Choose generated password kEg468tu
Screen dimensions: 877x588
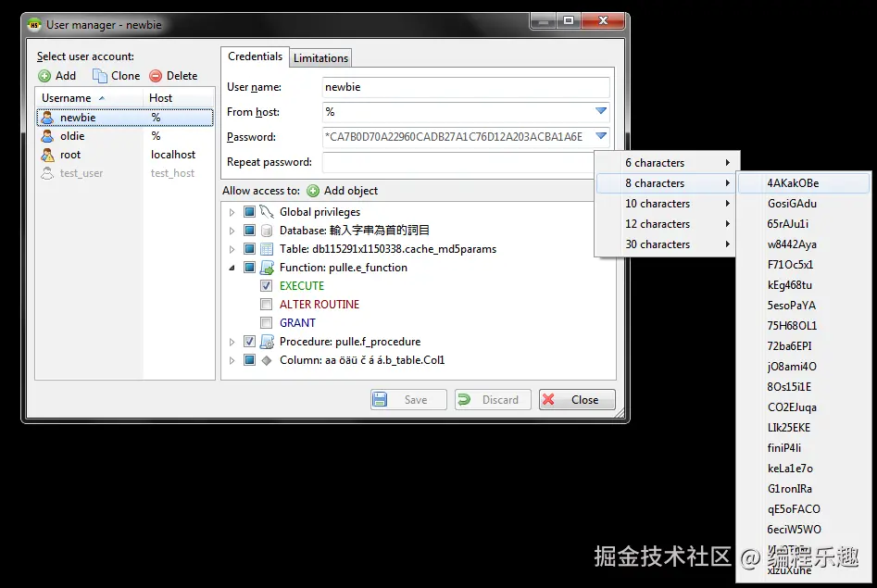[804, 285]
